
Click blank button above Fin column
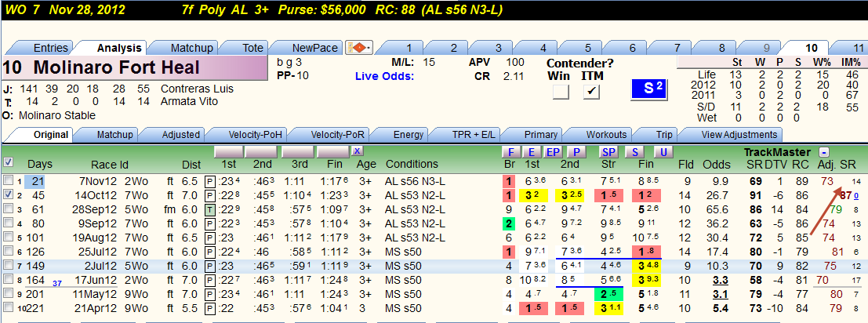click(333, 151)
